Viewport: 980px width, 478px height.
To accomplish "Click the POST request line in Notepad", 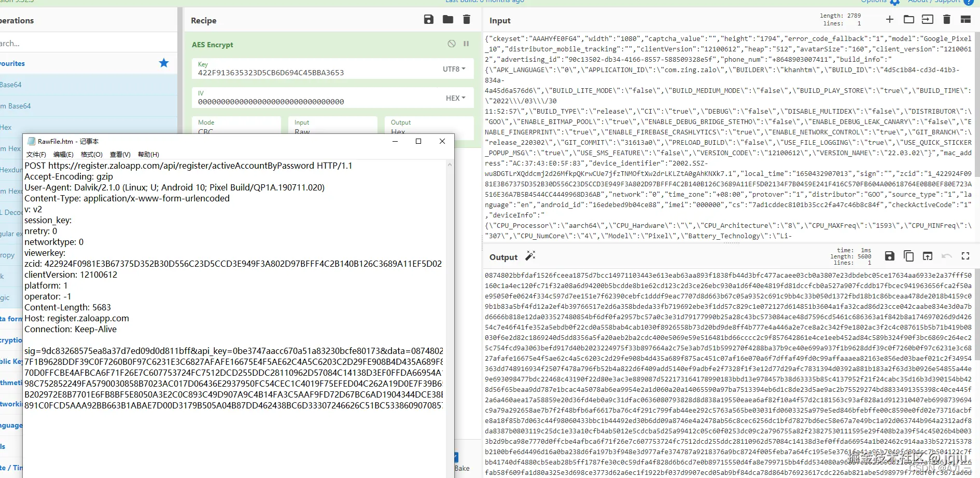I will pos(189,166).
